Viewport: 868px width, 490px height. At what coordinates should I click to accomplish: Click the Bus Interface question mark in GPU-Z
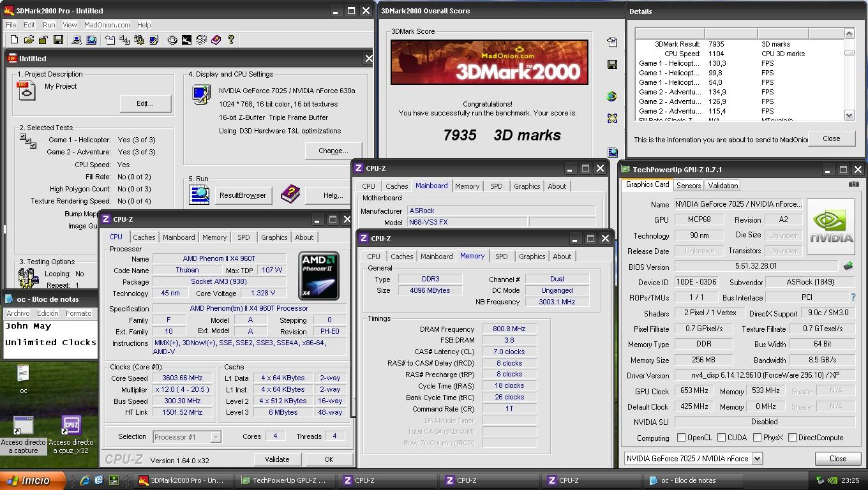853,297
